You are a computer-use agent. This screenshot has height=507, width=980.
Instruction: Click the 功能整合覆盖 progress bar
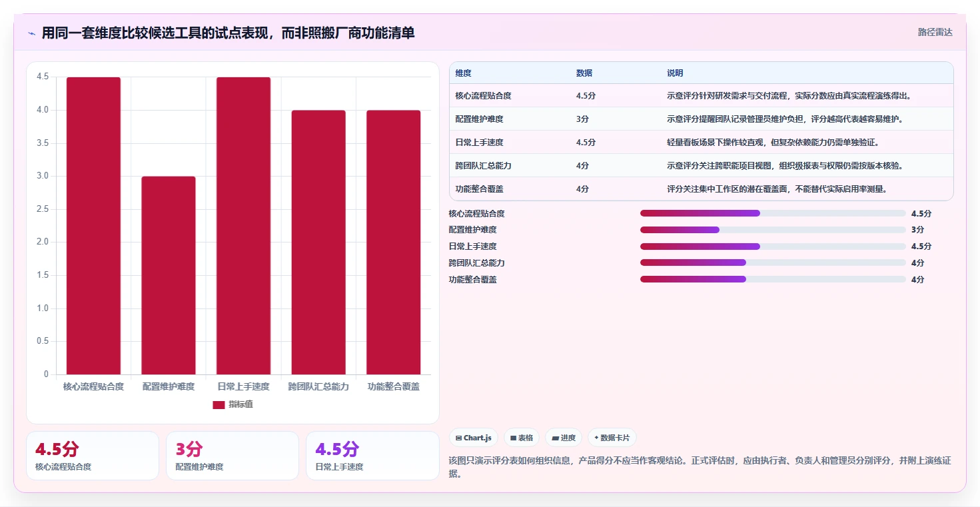[x=773, y=280]
